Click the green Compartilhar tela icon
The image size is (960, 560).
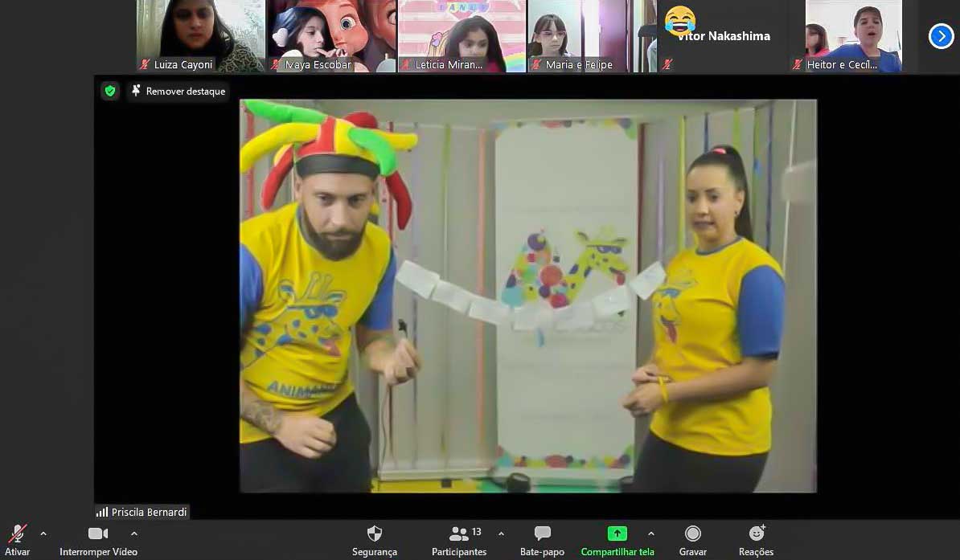[x=617, y=533]
